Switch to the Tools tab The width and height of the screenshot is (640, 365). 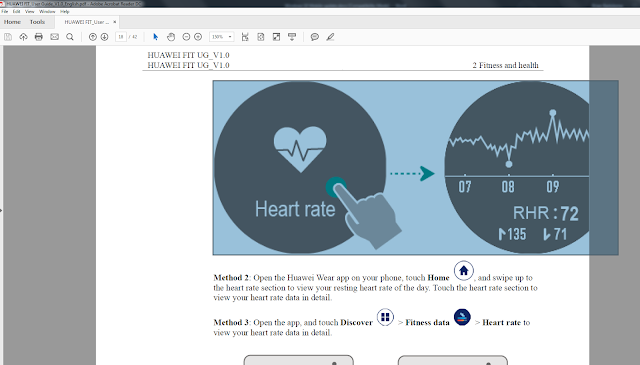point(37,22)
